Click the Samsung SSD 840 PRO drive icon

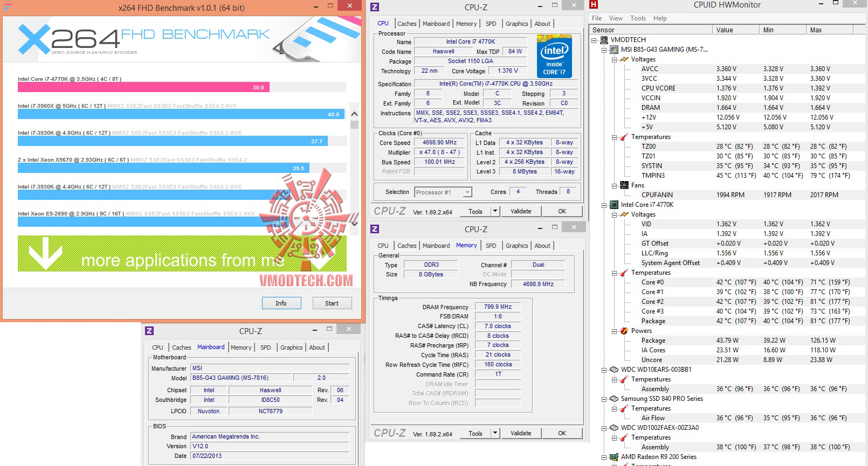[x=614, y=399]
